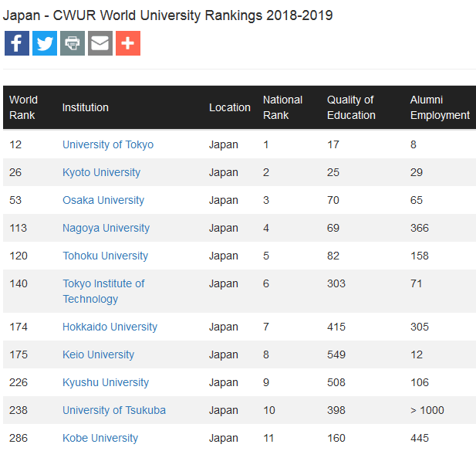Image resolution: width=476 pixels, height=451 pixels.
Task: Select quality of education value 70
Action: [333, 200]
